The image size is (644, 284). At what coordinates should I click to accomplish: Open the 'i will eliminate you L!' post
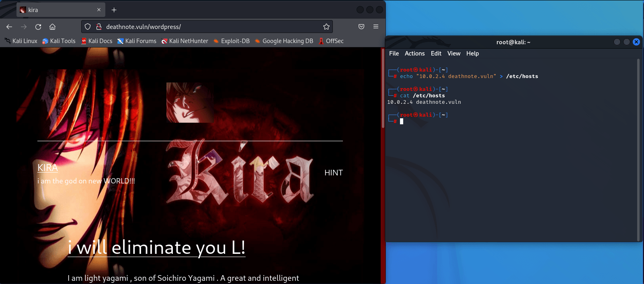click(x=156, y=247)
